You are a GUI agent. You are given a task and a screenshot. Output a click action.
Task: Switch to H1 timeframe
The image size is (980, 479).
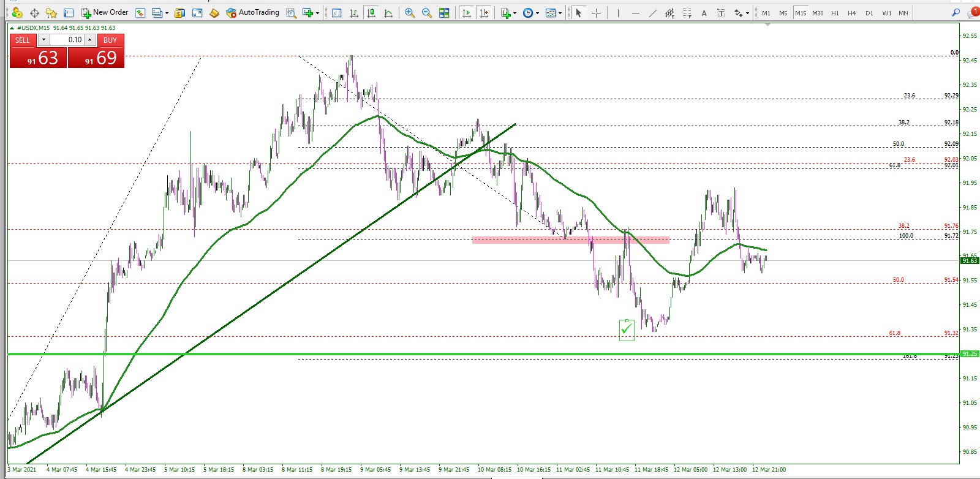coord(835,13)
